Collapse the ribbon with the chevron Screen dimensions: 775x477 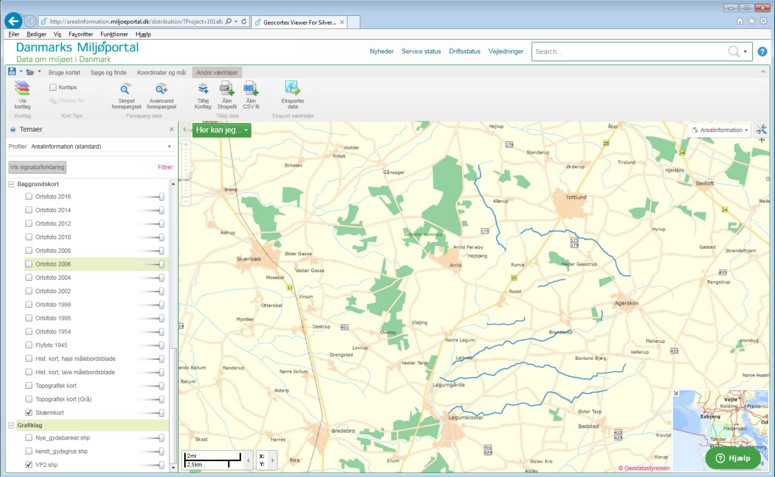pyautogui.click(x=763, y=72)
